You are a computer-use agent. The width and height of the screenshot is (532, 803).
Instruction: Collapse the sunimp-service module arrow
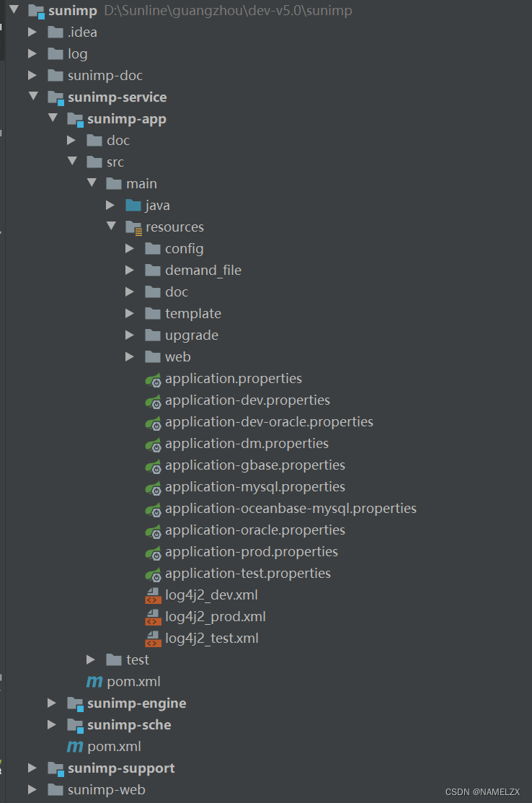point(33,96)
